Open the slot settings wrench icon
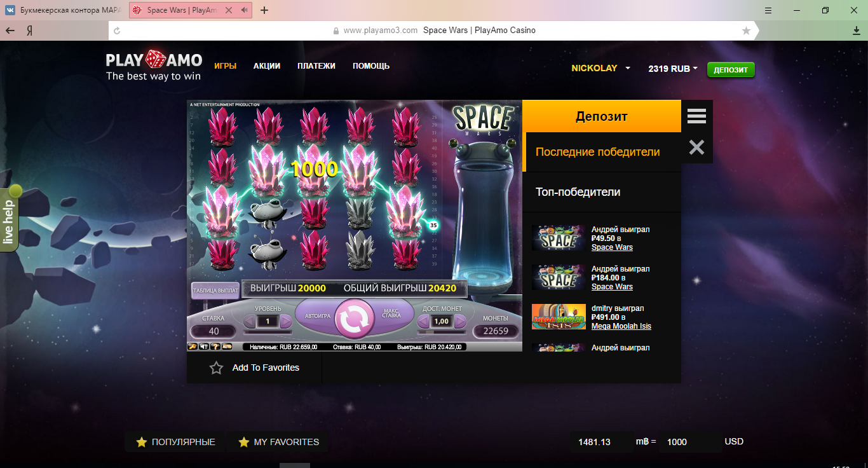 pos(192,347)
